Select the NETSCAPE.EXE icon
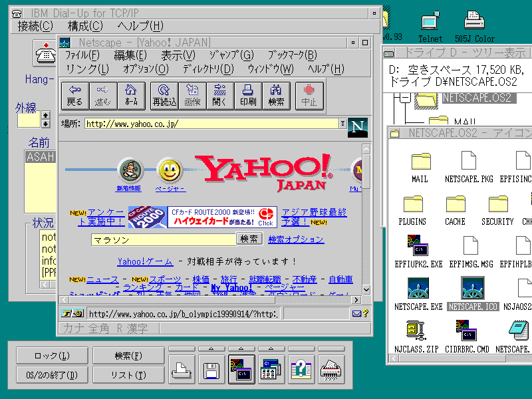 click(x=418, y=289)
